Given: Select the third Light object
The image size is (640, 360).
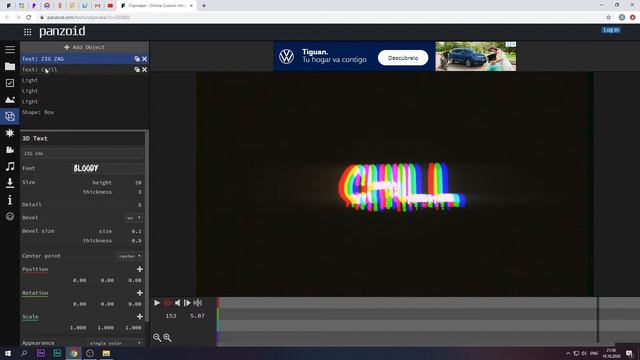Looking at the screenshot, I should pos(84,101).
